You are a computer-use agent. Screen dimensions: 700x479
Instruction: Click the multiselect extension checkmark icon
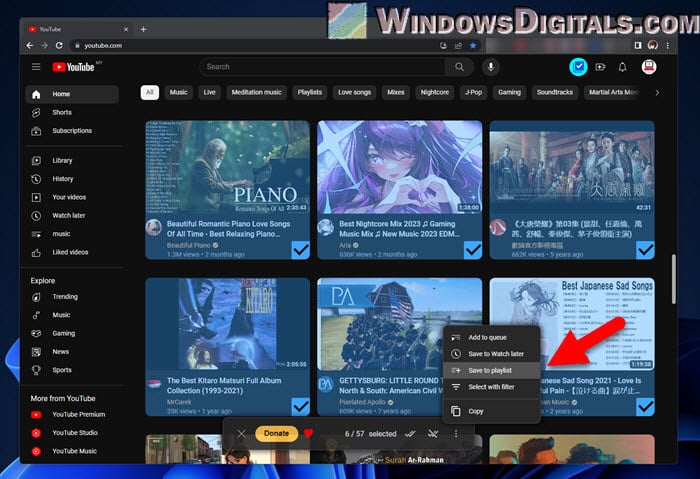[578, 67]
